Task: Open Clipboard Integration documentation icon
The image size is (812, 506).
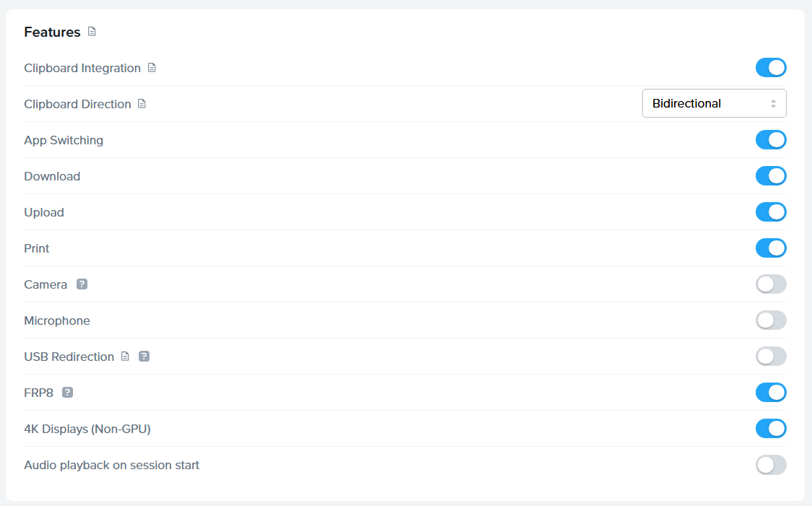Action: point(152,68)
